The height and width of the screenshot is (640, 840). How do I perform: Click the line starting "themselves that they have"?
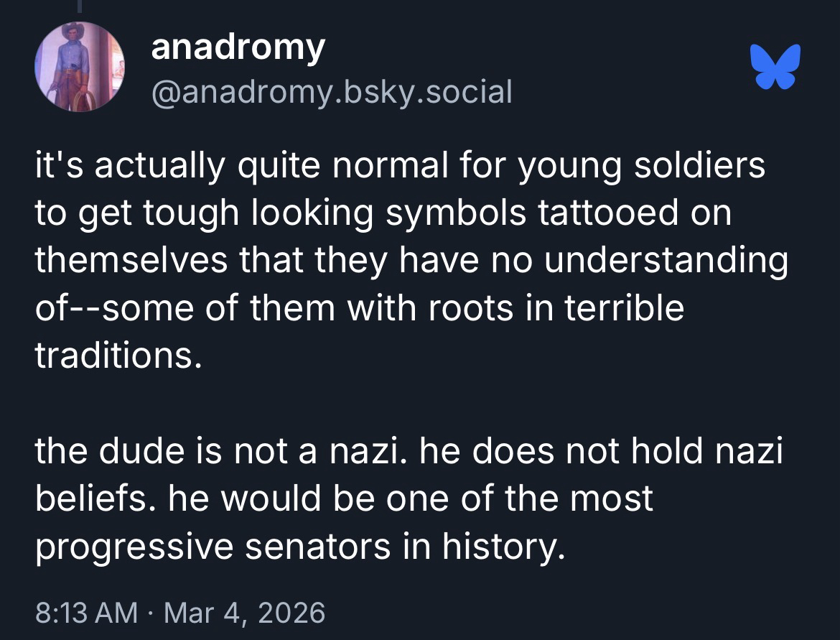pyautogui.click(x=411, y=261)
